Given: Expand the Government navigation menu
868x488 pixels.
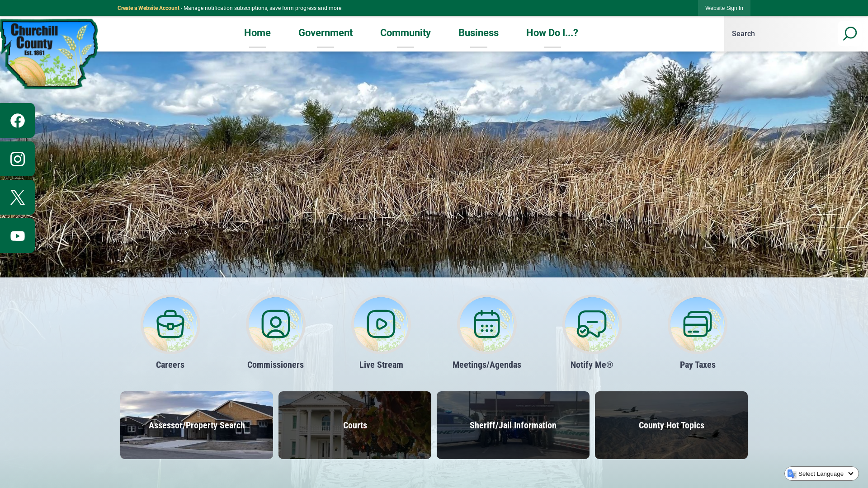Looking at the screenshot, I should [325, 33].
